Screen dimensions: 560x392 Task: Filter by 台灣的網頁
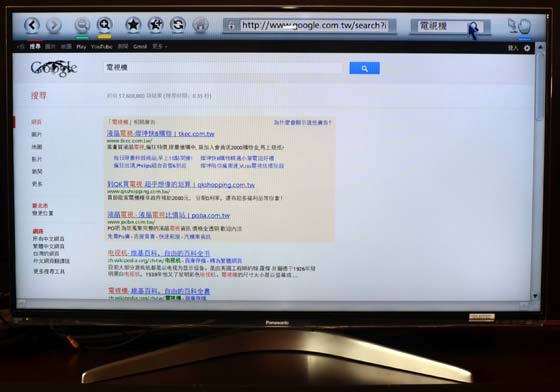pyautogui.click(x=46, y=253)
